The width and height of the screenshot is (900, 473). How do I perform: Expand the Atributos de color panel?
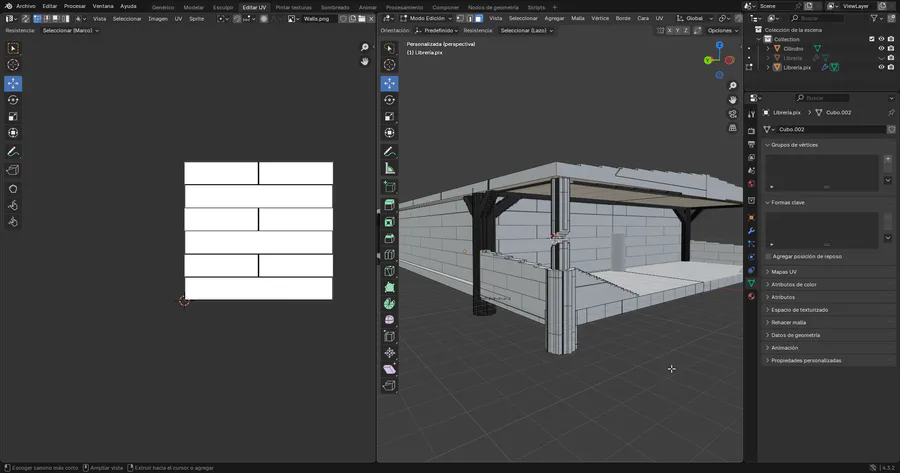[x=794, y=284]
